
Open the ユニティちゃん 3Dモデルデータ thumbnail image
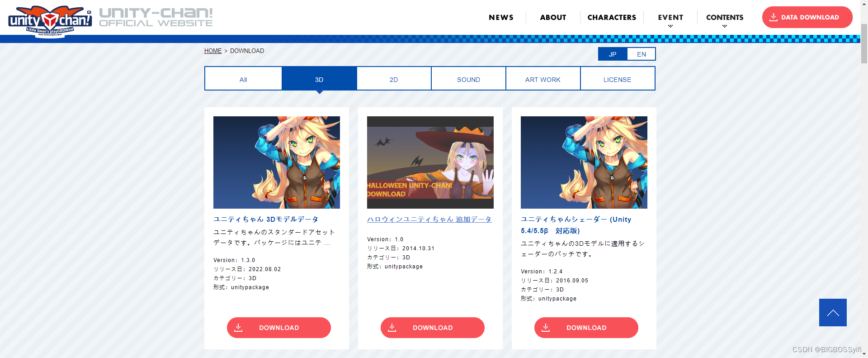277,162
